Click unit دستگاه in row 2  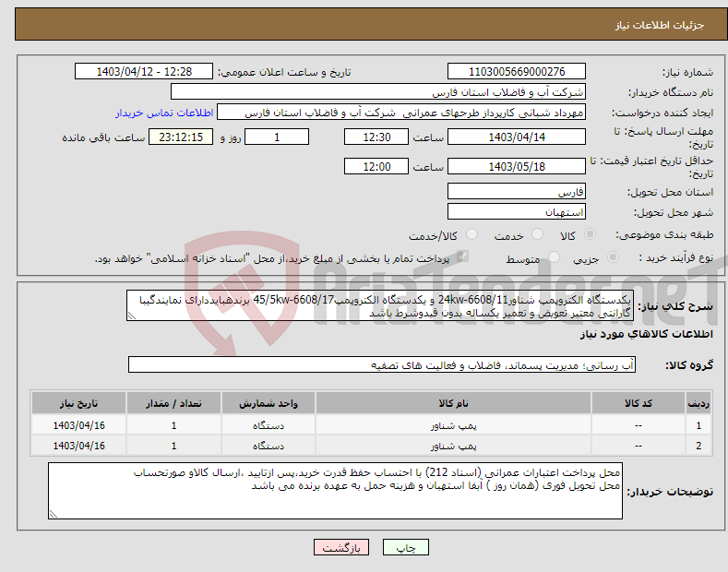point(269,446)
